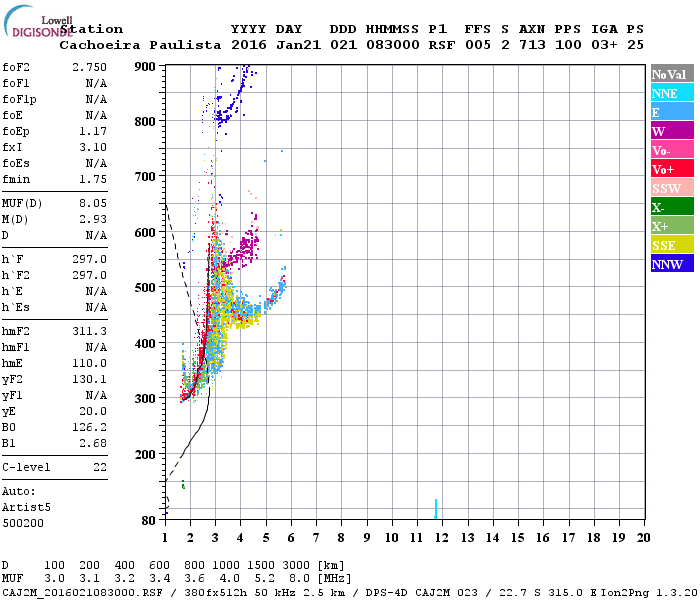Click the 900 km height axis label

click(x=145, y=66)
